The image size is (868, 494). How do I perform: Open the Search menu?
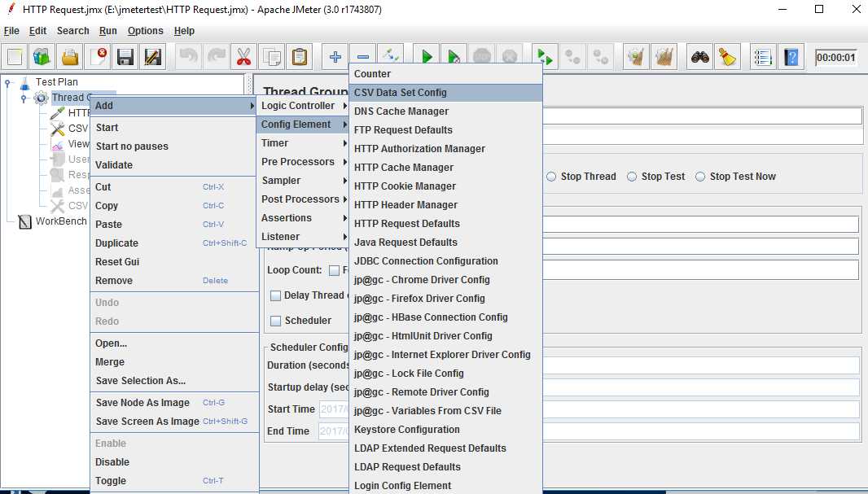click(73, 31)
